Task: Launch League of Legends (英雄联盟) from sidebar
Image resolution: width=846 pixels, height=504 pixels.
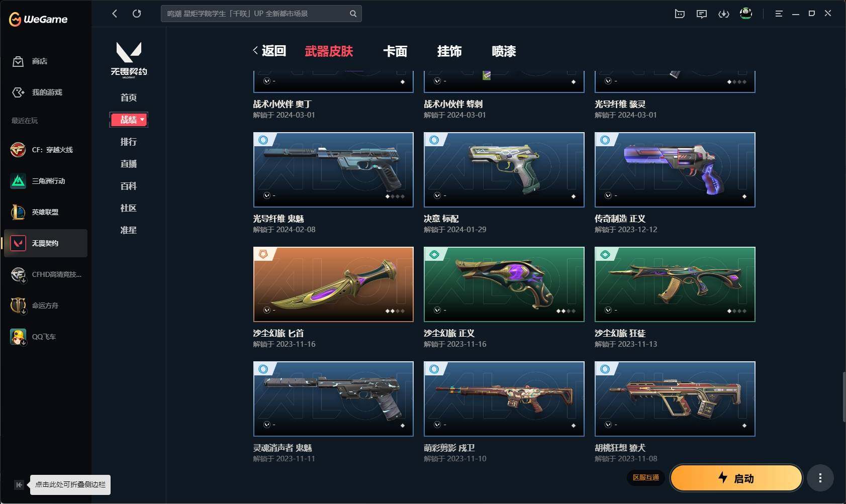Action: tap(45, 212)
